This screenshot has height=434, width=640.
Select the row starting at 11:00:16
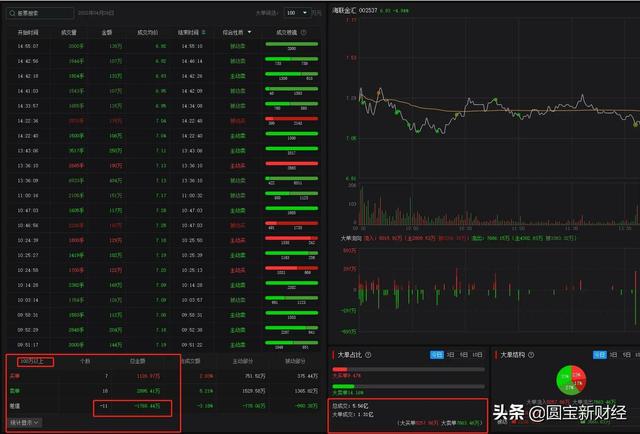163,196
